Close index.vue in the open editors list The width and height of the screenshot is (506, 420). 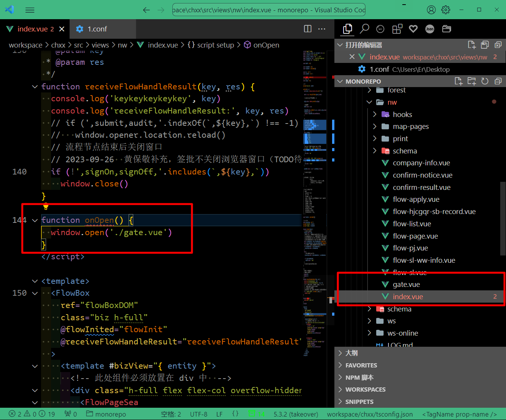tap(352, 57)
